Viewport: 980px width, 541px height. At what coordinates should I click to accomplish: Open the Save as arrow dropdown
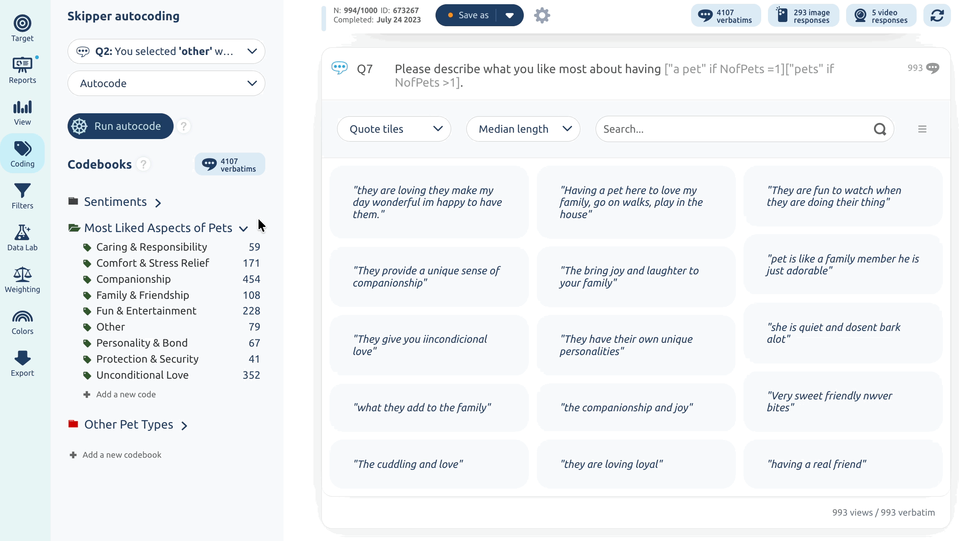[x=510, y=16]
